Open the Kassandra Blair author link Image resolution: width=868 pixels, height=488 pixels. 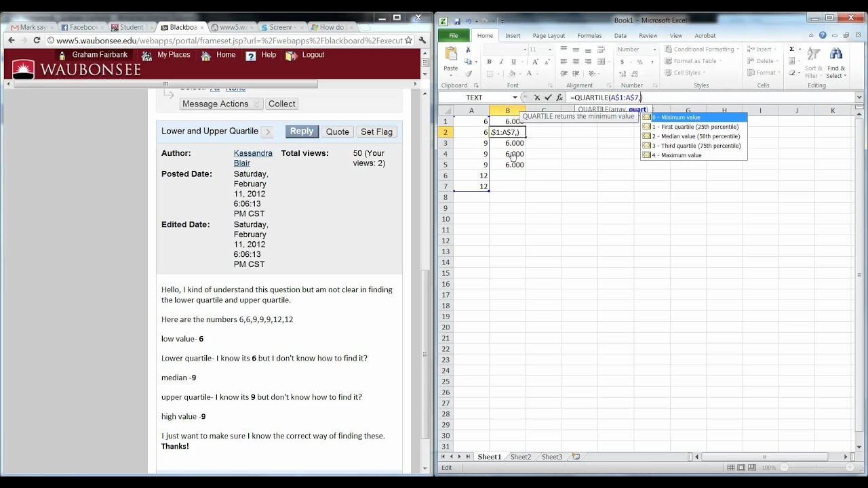(x=253, y=158)
